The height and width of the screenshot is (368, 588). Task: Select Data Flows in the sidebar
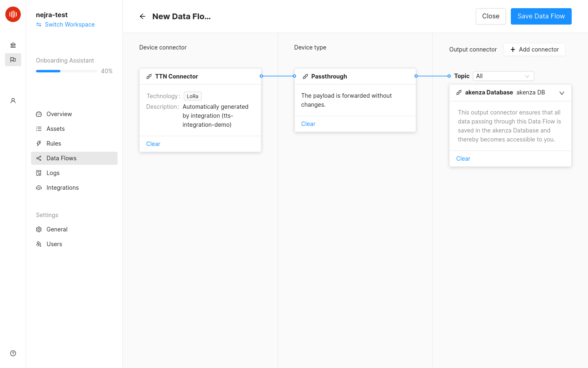(60, 158)
